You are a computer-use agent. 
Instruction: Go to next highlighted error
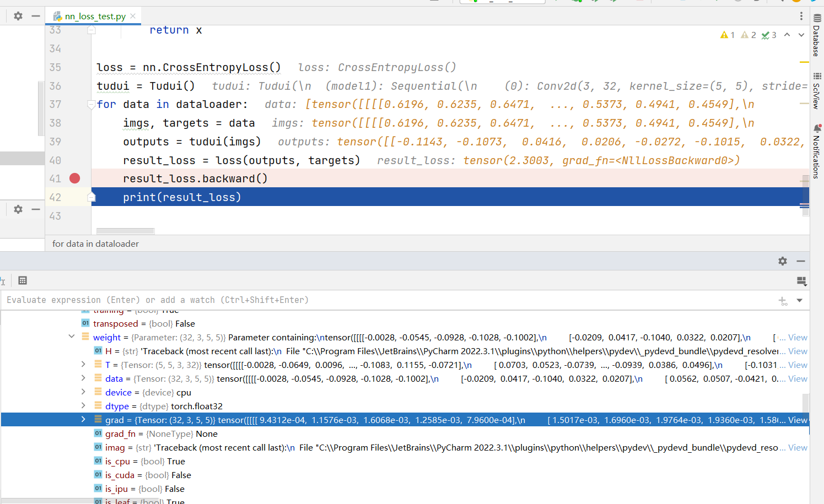(x=801, y=35)
